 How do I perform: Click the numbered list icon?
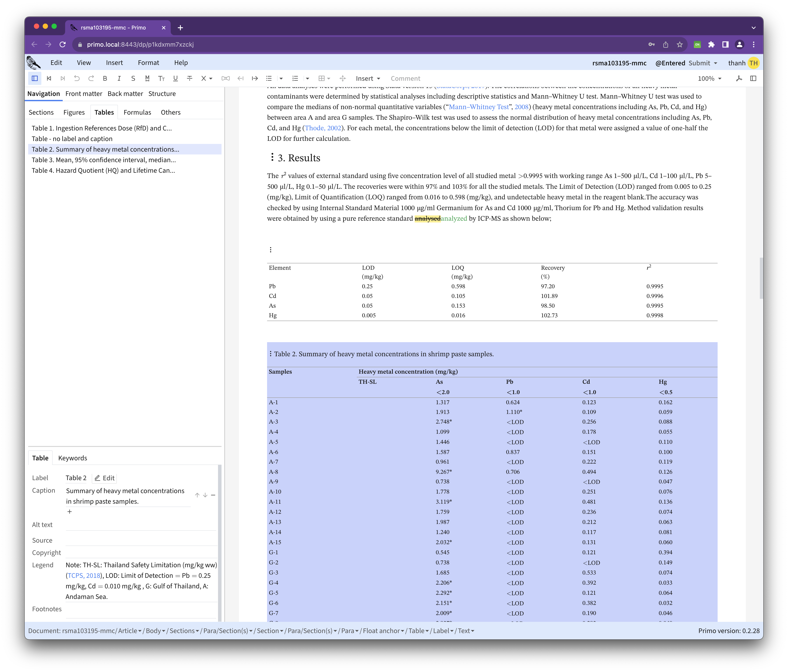(295, 78)
